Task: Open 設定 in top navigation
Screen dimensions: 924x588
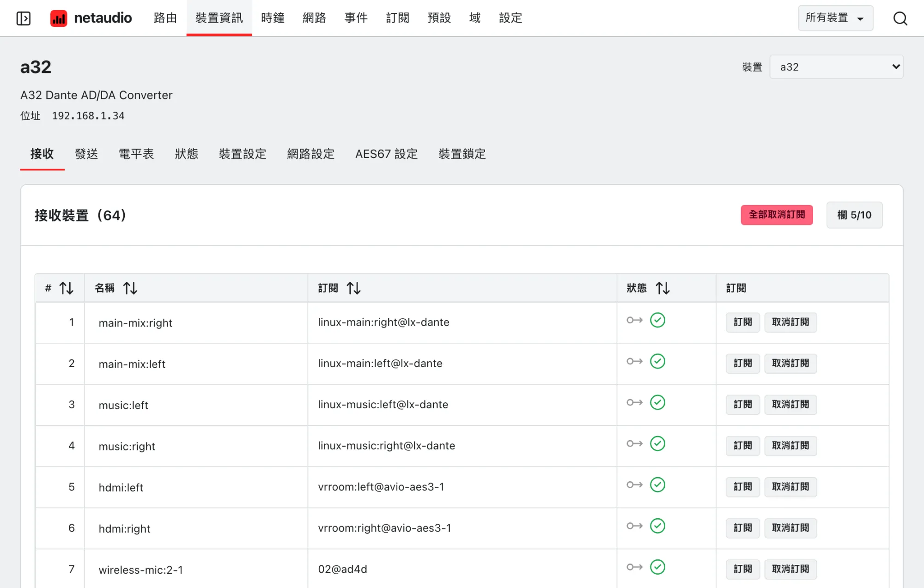Action: pyautogui.click(x=511, y=18)
